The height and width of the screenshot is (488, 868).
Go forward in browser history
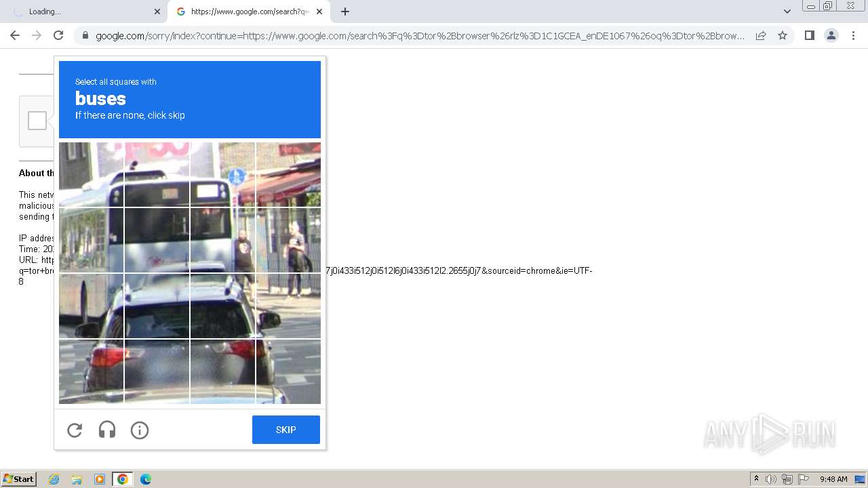click(x=37, y=35)
